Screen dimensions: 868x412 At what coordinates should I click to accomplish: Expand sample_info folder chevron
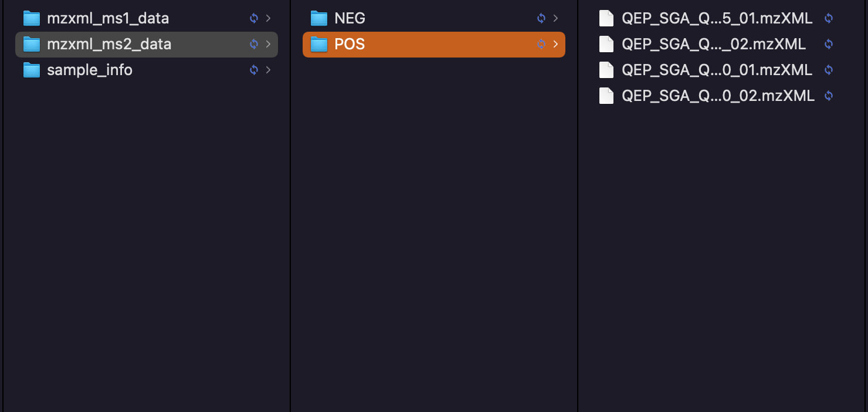pos(268,70)
